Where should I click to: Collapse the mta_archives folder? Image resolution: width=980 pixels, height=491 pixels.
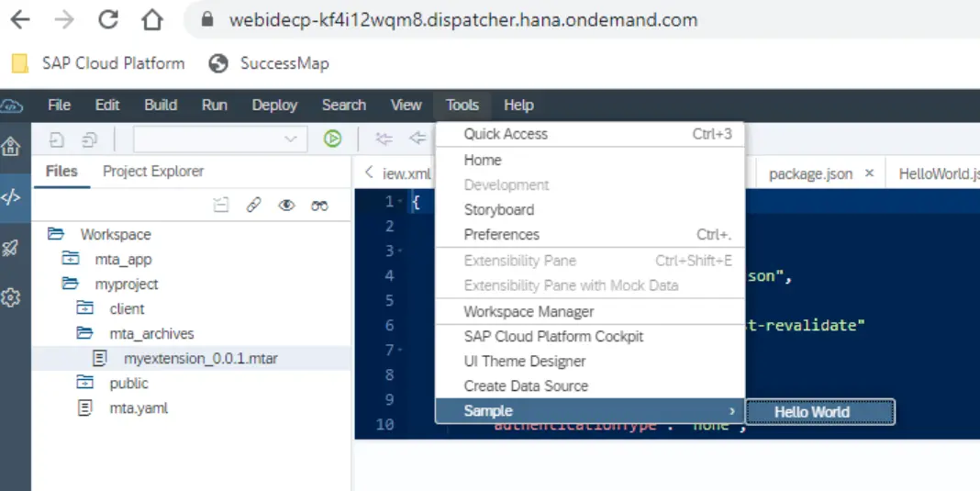pos(85,333)
